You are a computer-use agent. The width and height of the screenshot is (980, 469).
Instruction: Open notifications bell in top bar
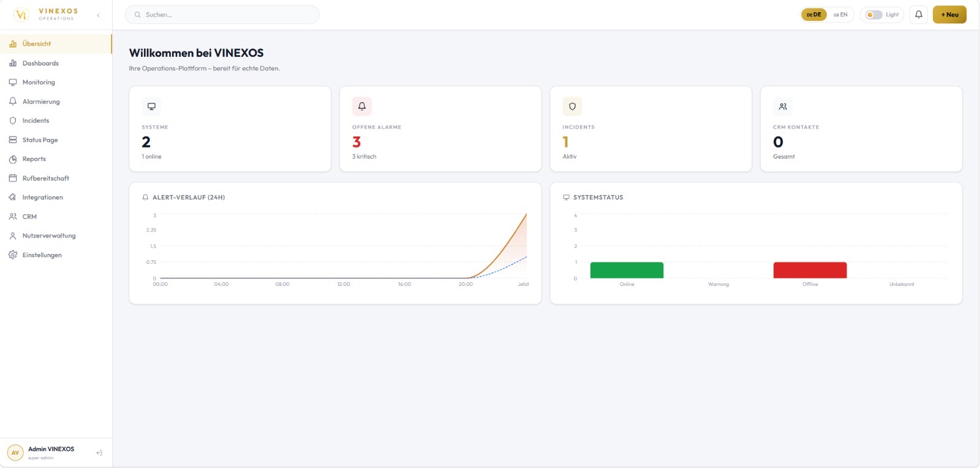[919, 15]
